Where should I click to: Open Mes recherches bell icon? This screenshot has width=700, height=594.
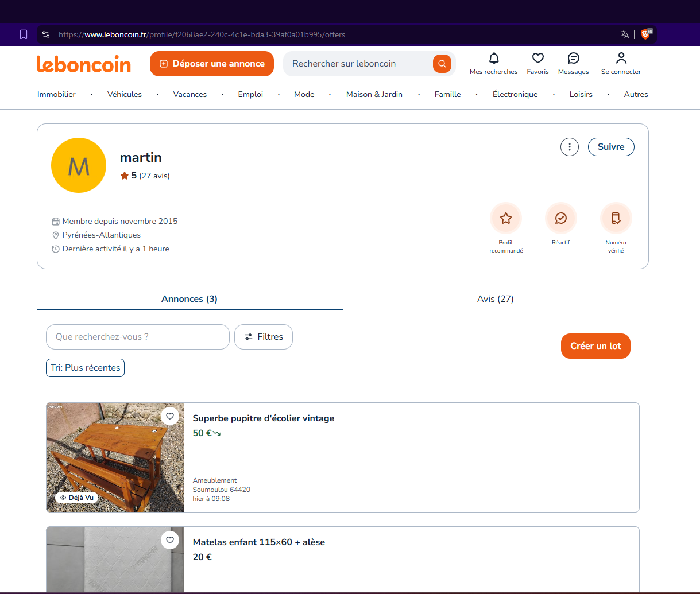(494, 58)
